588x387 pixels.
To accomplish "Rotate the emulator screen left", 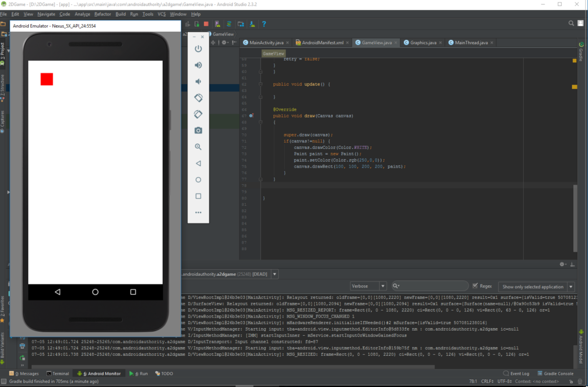I will click(x=198, y=98).
